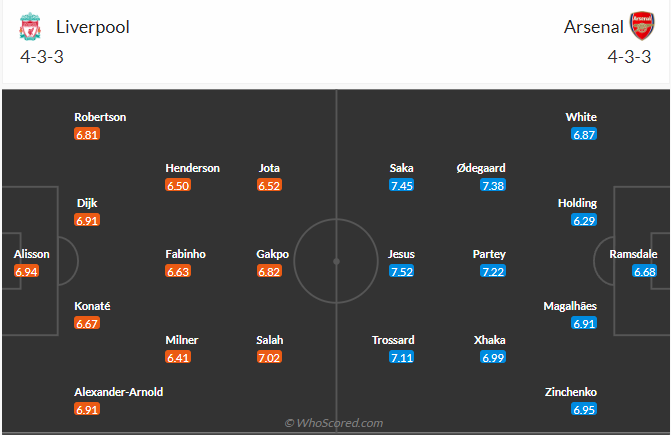Click Trossard's 7.11 rating badge
The image size is (671, 435).
[x=401, y=357]
